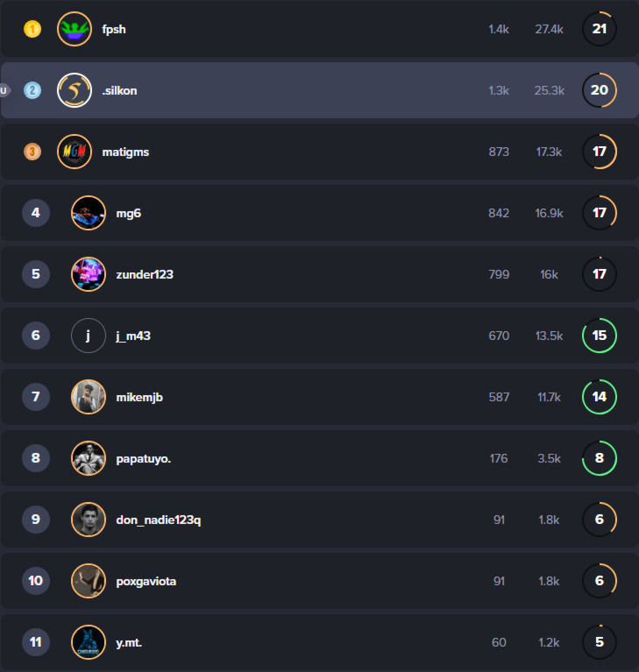Viewport: 639px width, 672px height.
Task: Click the letter j avatar of j_m43
Action: (89, 336)
